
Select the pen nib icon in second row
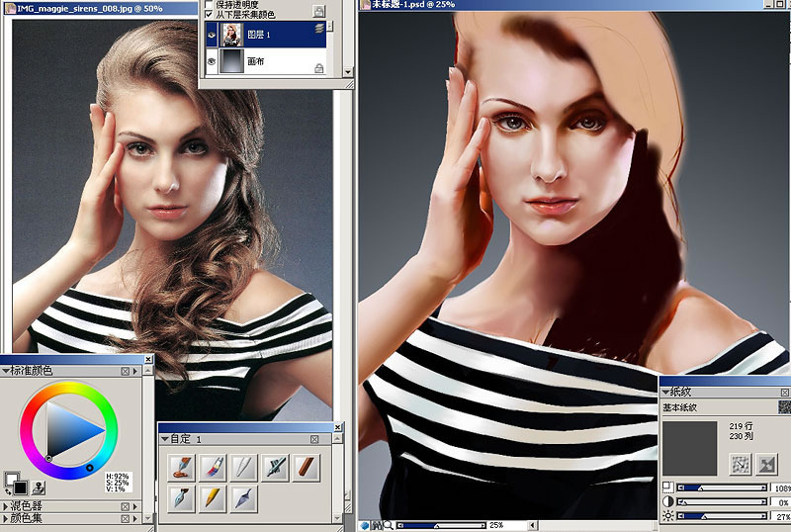[182, 498]
